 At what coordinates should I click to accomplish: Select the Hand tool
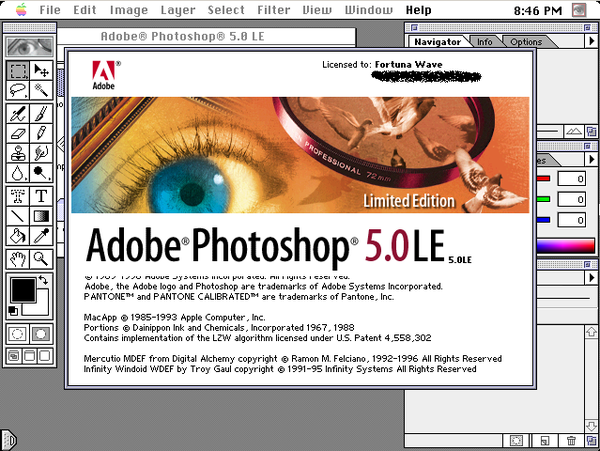[18, 259]
